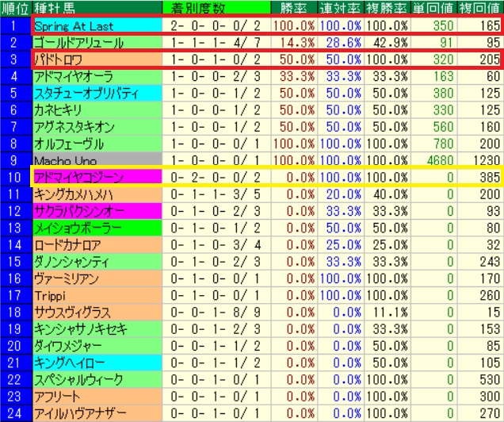Click the 153 place return value
The image size is (504, 422).
click(491, 329)
